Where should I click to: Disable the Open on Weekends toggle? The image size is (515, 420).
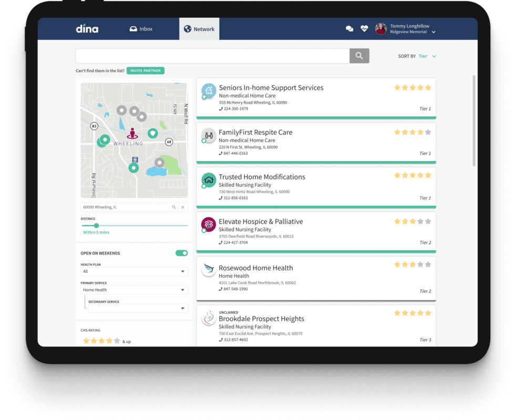click(181, 253)
